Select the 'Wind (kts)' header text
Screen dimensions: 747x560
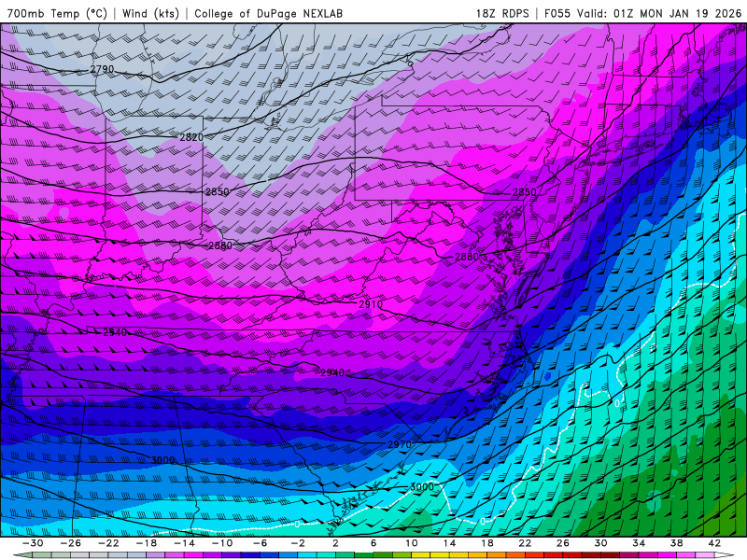click(x=151, y=13)
